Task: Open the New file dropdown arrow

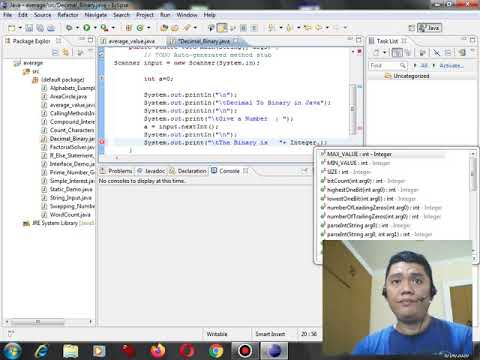Action: click(20, 28)
